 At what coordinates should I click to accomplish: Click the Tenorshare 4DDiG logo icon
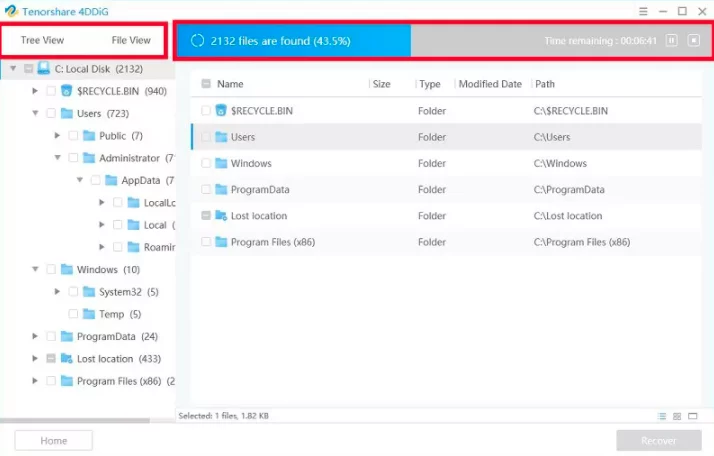(11, 11)
